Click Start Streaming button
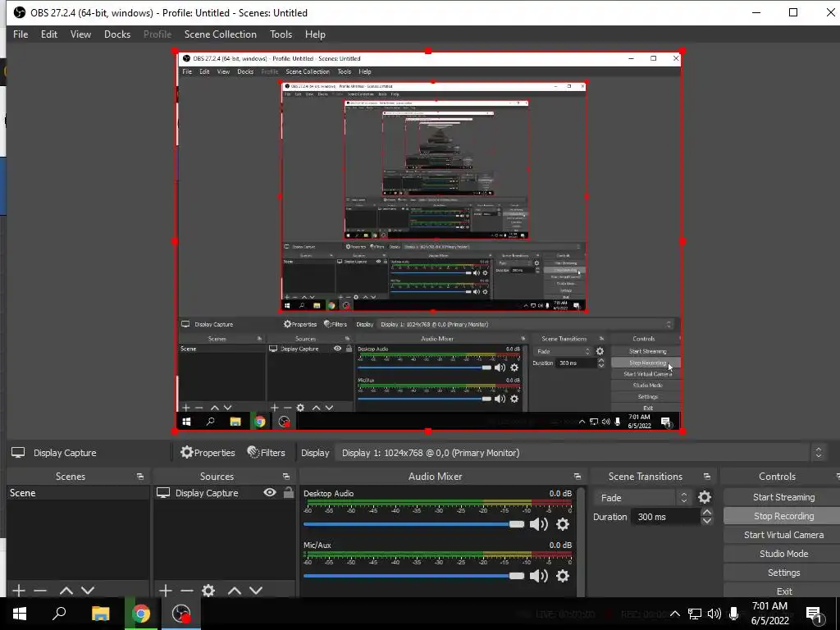The image size is (840, 630). coord(783,497)
